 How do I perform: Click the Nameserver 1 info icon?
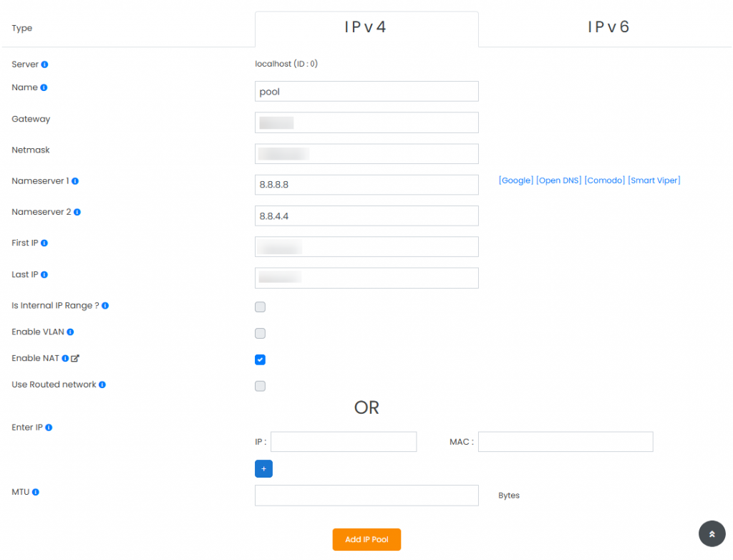click(75, 182)
